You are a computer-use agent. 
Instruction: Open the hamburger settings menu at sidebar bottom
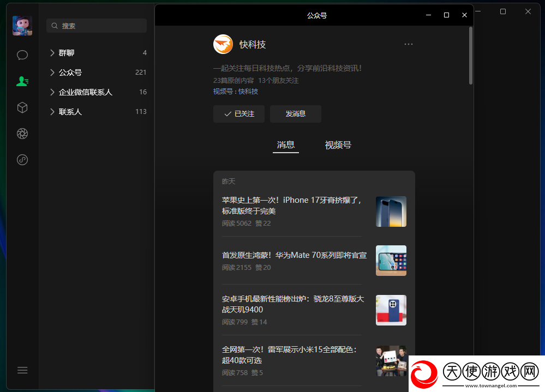(22, 370)
